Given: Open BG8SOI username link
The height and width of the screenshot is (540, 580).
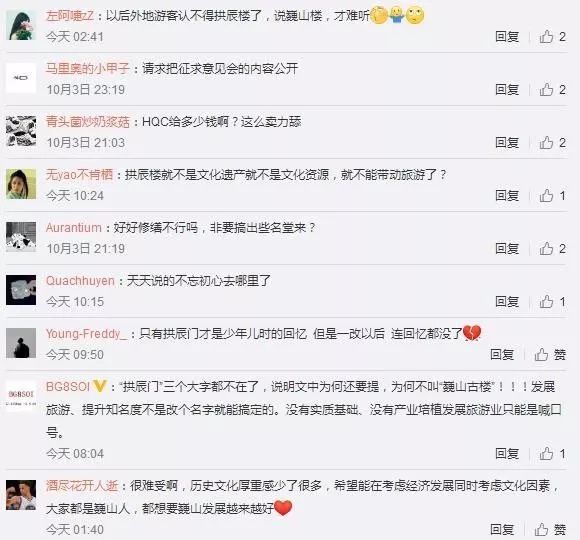Looking at the screenshot, I should (x=68, y=387).
